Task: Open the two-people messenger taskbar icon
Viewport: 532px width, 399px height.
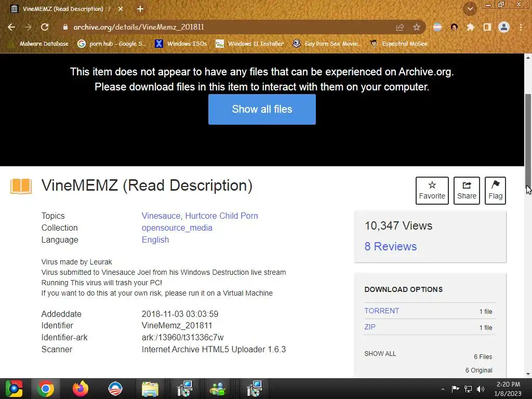Action: tap(218, 389)
